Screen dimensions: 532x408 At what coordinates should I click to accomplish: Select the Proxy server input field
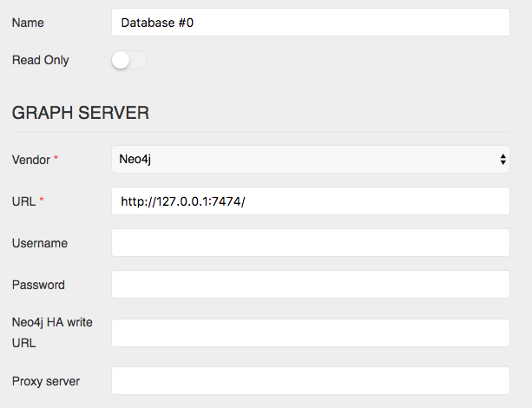click(311, 380)
